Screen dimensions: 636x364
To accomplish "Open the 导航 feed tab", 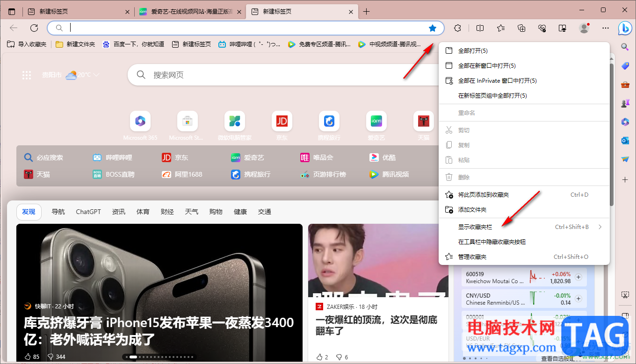I will (x=58, y=212).
